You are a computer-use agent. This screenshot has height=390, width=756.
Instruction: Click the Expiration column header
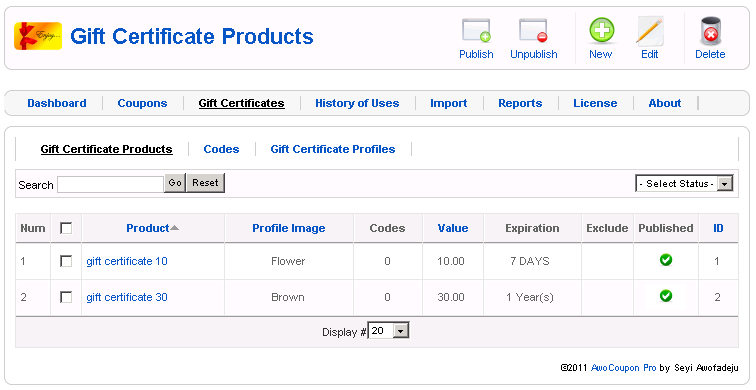[x=532, y=228]
